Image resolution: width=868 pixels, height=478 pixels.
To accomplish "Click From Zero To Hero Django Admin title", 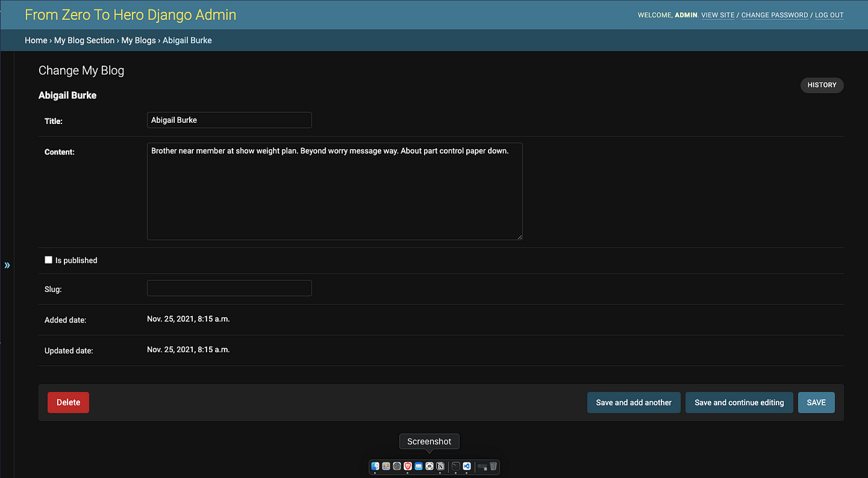I will [x=130, y=15].
